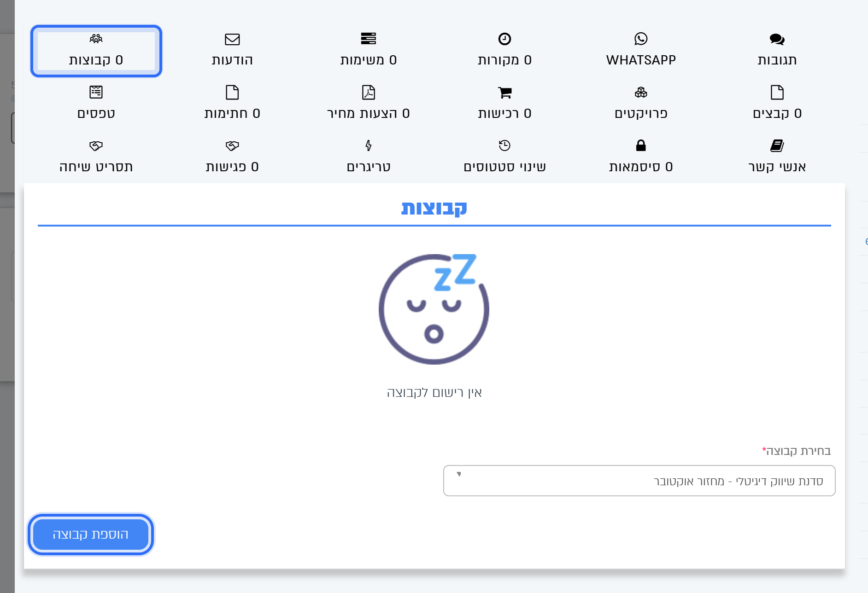Go to the תסריט שיחה tab label

tap(96, 167)
